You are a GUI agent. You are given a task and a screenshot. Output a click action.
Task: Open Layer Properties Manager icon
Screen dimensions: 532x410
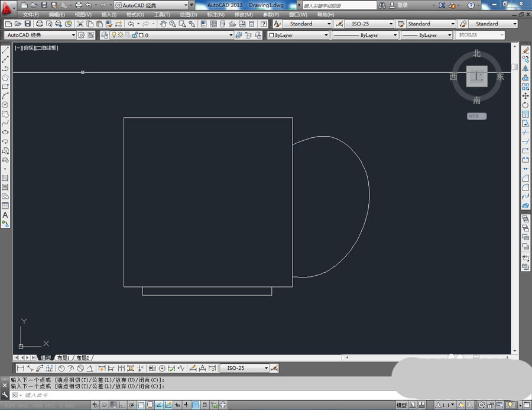click(x=105, y=35)
